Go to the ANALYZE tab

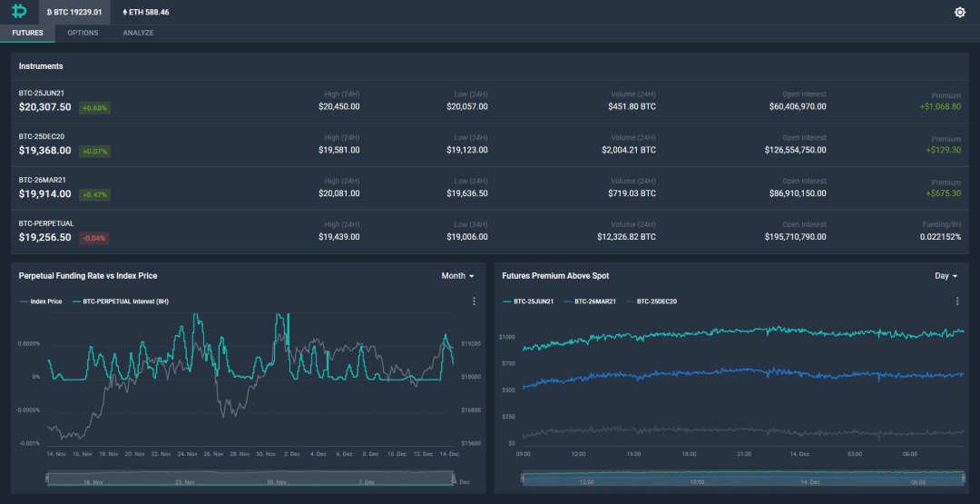point(138,33)
